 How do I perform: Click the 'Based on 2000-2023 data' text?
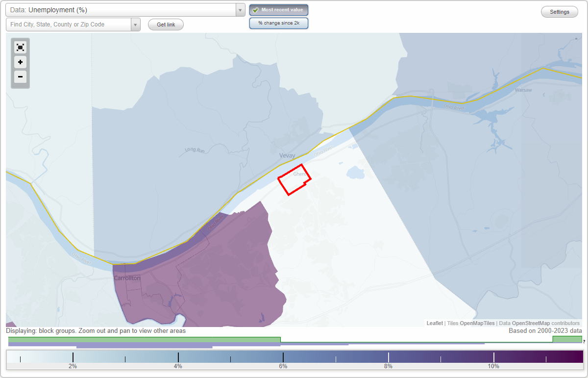coord(545,331)
